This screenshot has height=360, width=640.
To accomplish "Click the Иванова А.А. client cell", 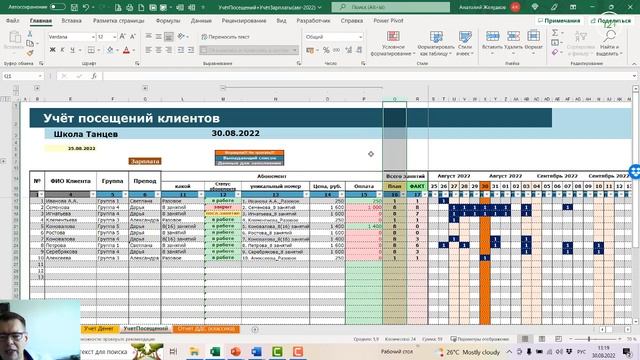I will tap(70, 201).
